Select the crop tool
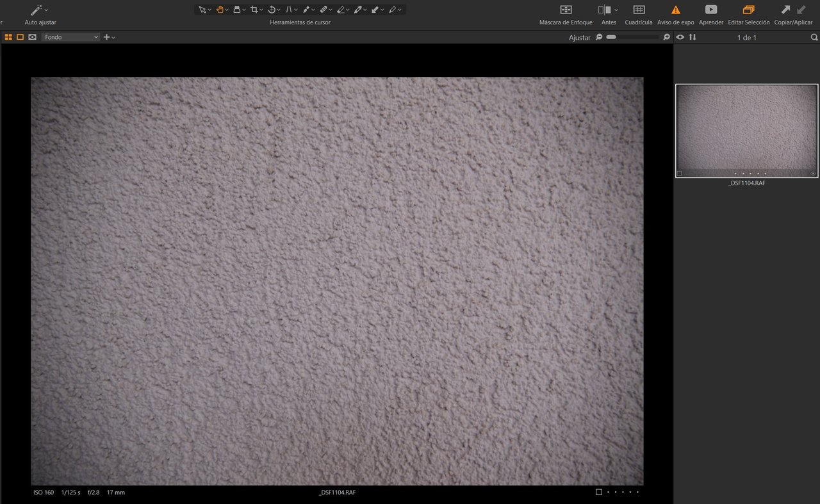Viewport: 820px width, 504px height. [254, 10]
